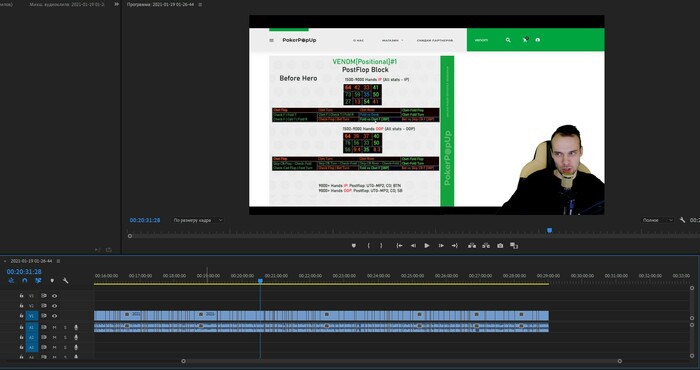700x370 pixels.
Task: Play the sequence in Program monitor
Action: 427,245
